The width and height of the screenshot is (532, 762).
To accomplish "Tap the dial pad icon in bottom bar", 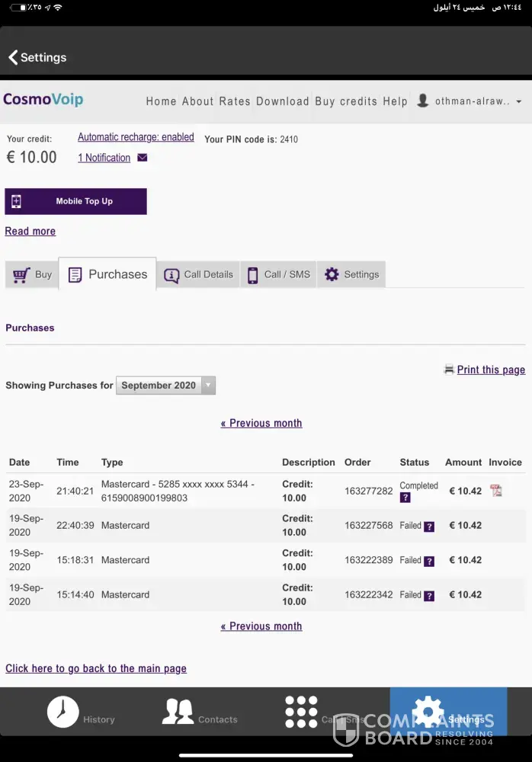I will coord(301,712).
